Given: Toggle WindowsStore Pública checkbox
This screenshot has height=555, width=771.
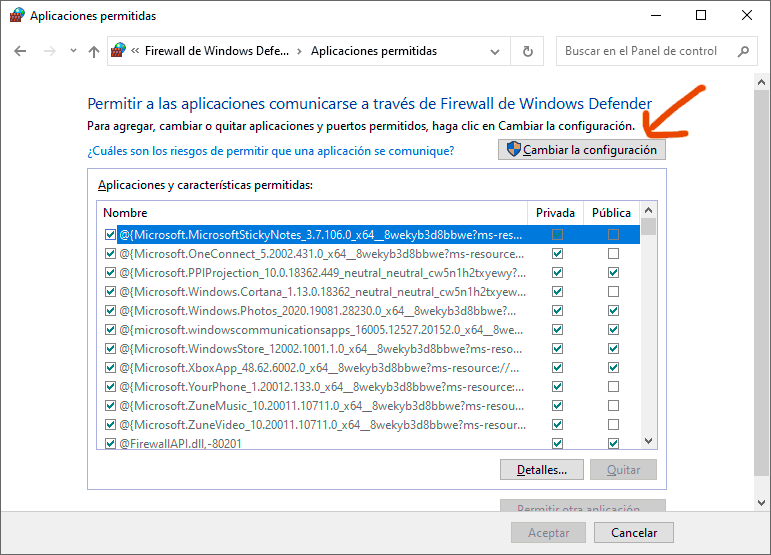Looking at the screenshot, I should (613, 349).
